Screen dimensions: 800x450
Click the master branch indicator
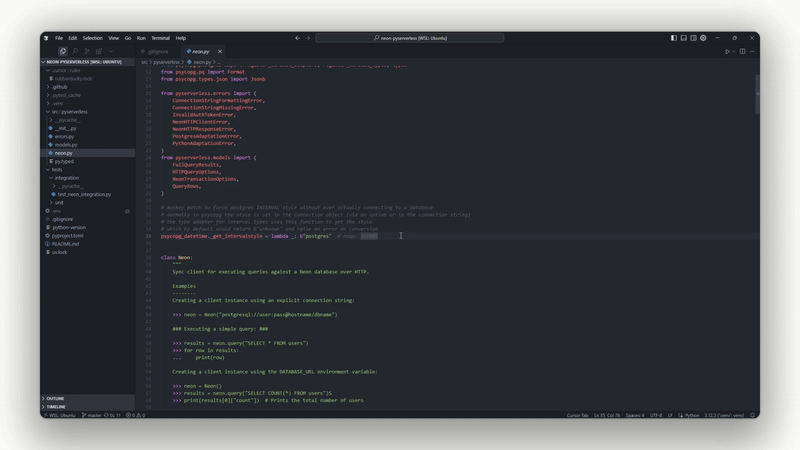coord(92,415)
